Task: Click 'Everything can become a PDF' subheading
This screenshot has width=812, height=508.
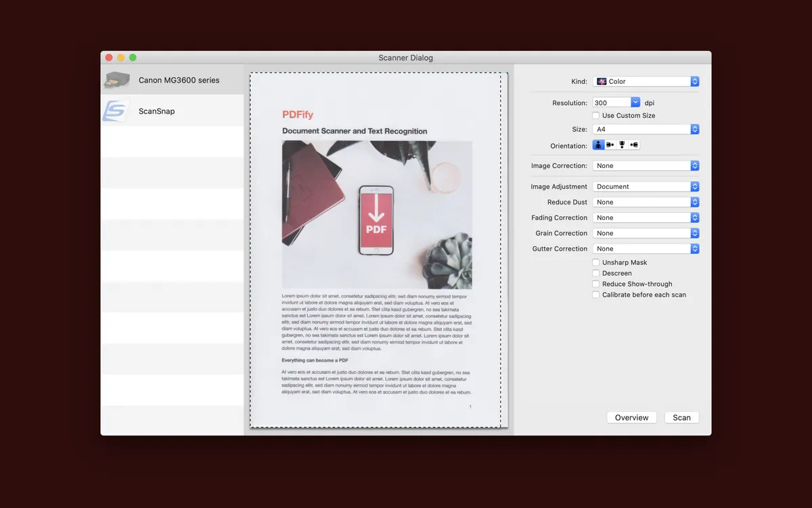Action: (x=315, y=360)
